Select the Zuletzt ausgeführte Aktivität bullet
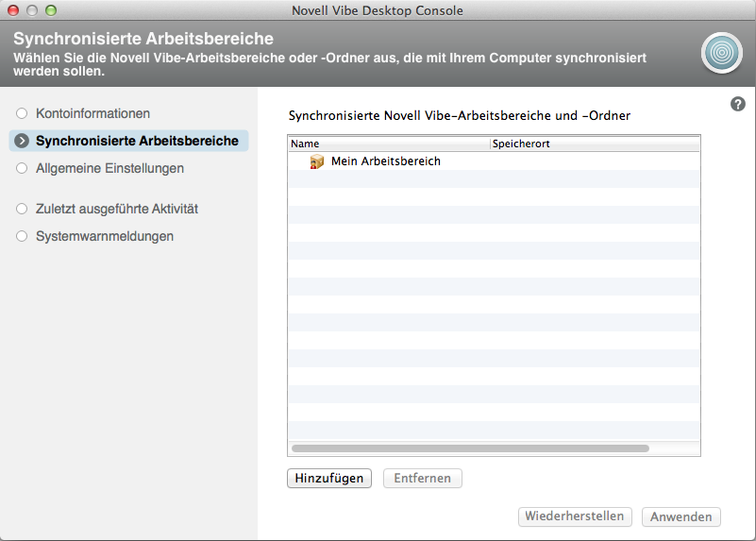 [x=23, y=209]
